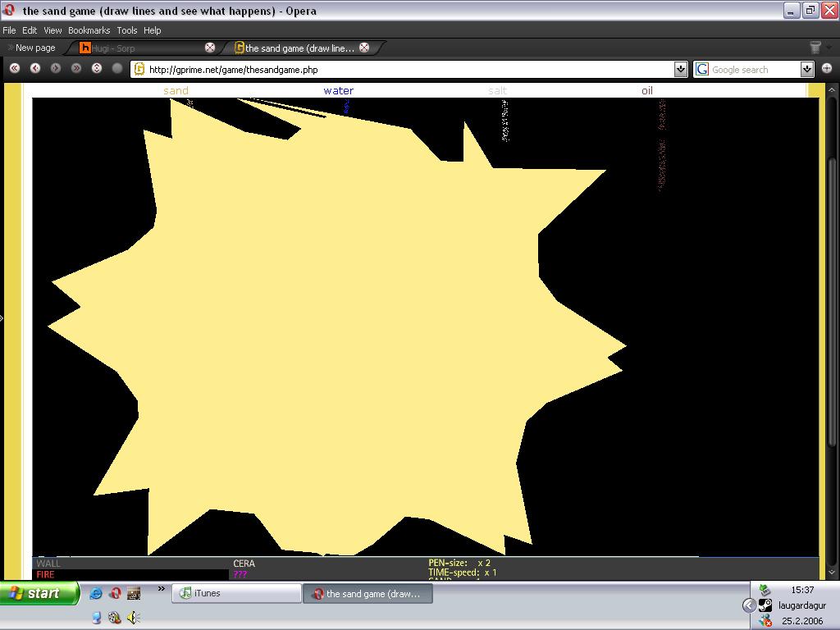
Task: Click the fast-forward navigation button
Action: tap(76, 68)
